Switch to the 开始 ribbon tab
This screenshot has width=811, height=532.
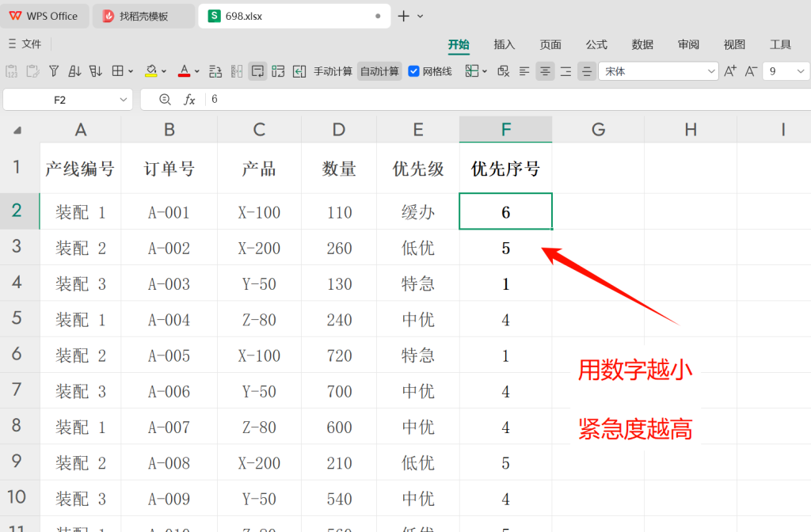(459, 44)
